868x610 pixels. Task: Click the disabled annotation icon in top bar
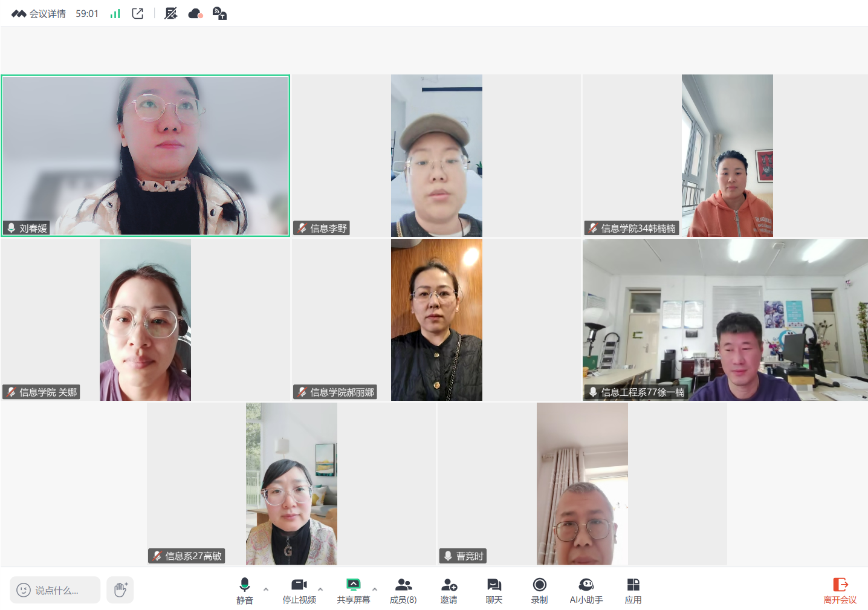171,14
